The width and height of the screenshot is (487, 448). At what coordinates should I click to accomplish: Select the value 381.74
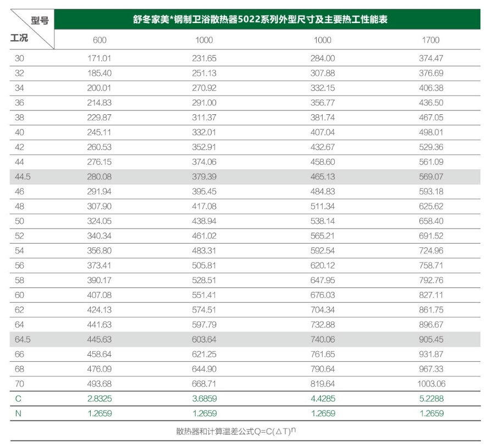(323, 118)
